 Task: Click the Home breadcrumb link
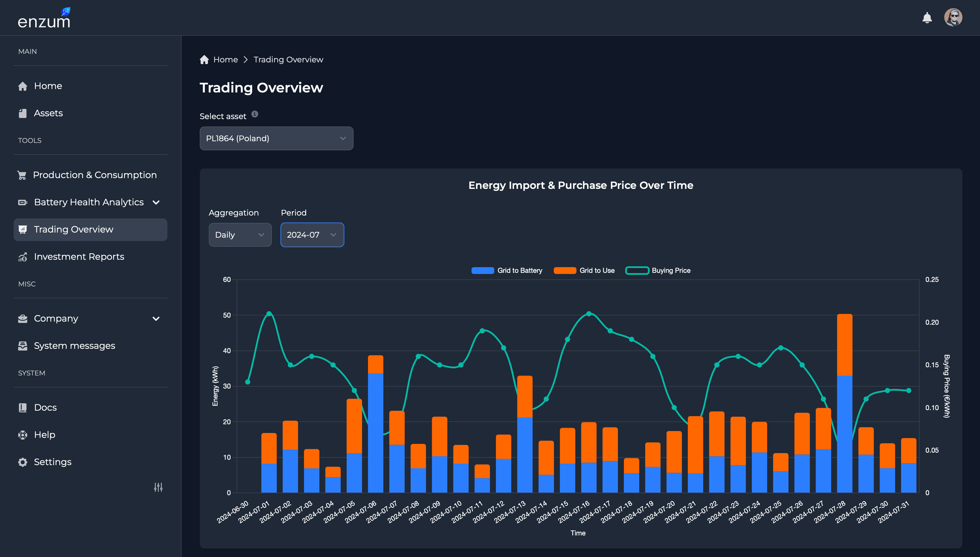point(226,59)
